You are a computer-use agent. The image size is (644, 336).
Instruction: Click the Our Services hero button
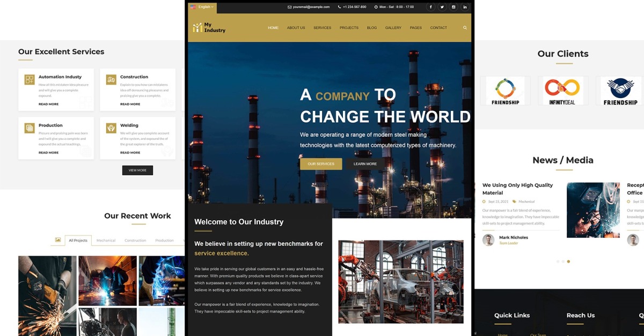321,164
